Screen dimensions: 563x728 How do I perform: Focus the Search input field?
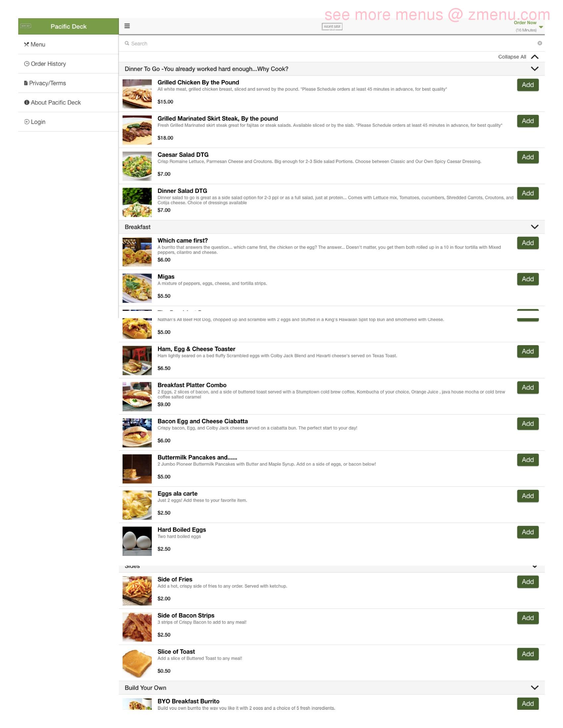click(332, 43)
